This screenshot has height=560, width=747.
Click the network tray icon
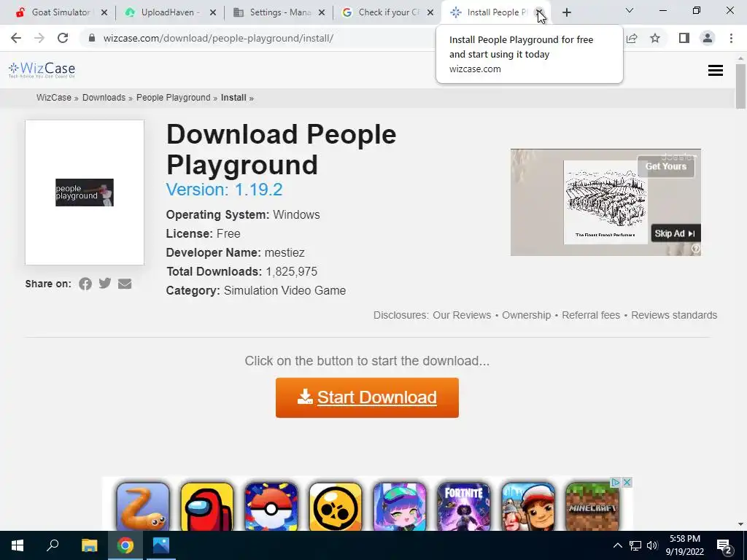coord(635,545)
